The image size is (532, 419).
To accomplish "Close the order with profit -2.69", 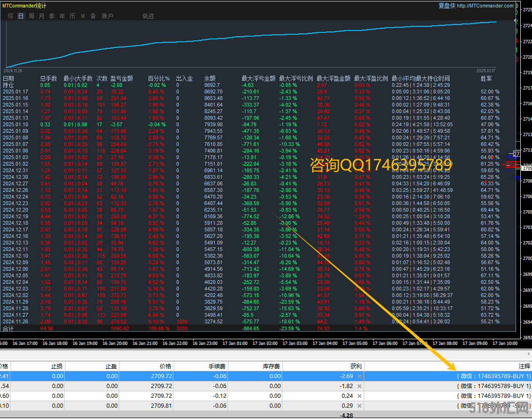I will click(x=360, y=376).
